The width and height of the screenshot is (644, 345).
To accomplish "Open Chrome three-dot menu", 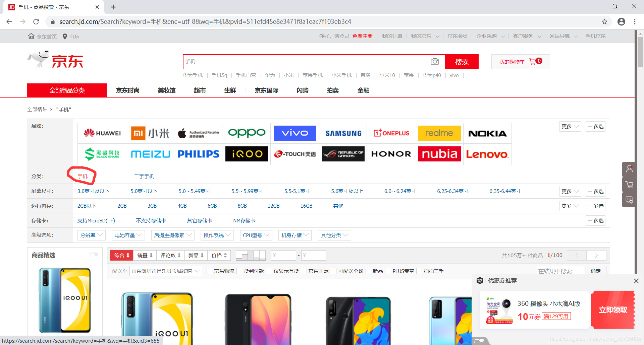I will pyautogui.click(x=635, y=21).
